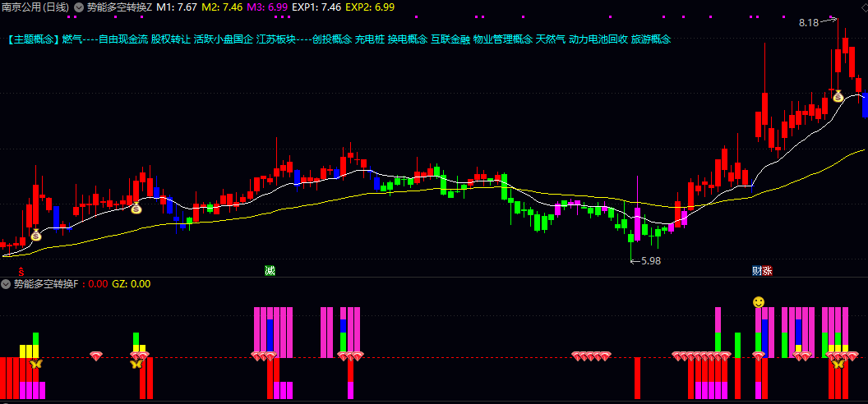
Task: Open the 创投概念 concept link
Action: (x=331, y=39)
